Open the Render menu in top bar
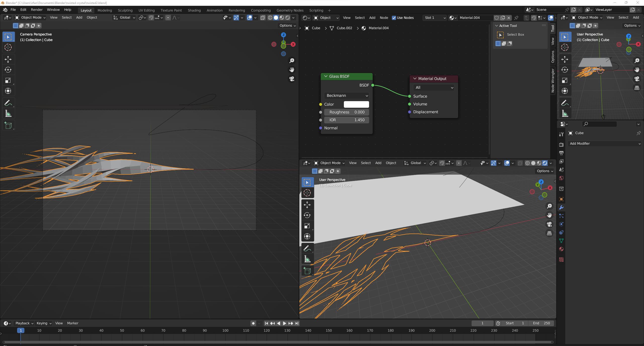This screenshot has height=346, width=644. (37, 10)
